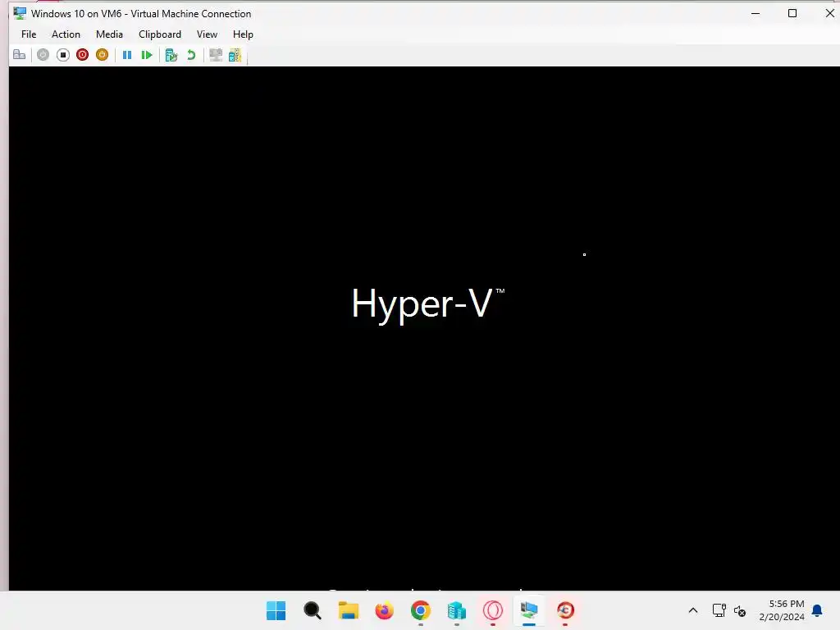This screenshot has width=840, height=630.
Task: Open the Media menu
Action: point(109,34)
